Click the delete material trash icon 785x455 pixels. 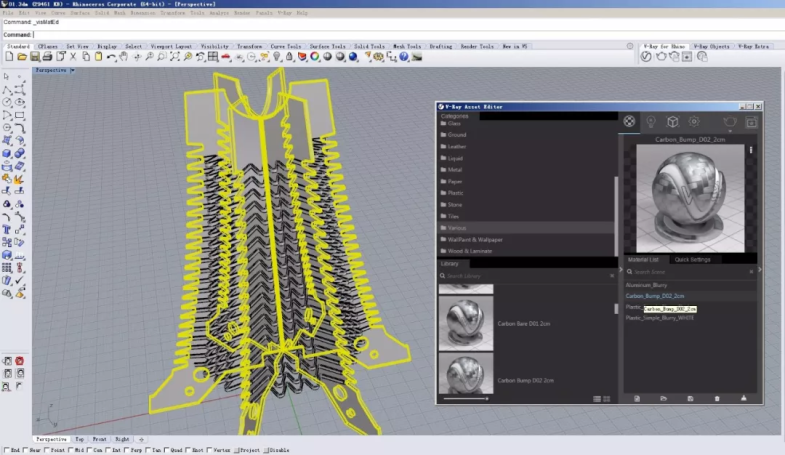point(716,398)
